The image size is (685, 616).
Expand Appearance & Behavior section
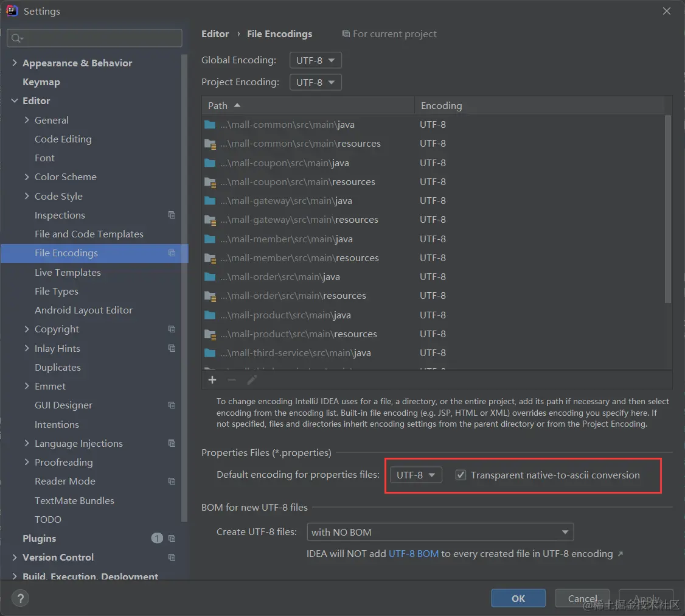point(15,63)
